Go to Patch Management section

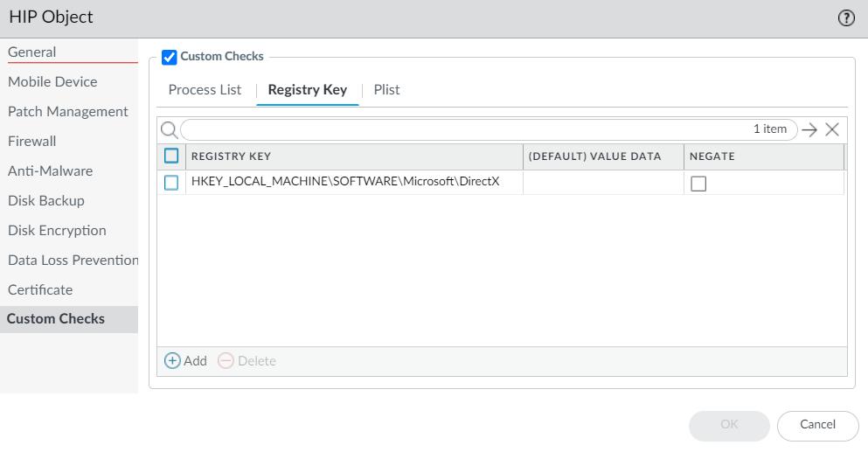coord(68,112)
